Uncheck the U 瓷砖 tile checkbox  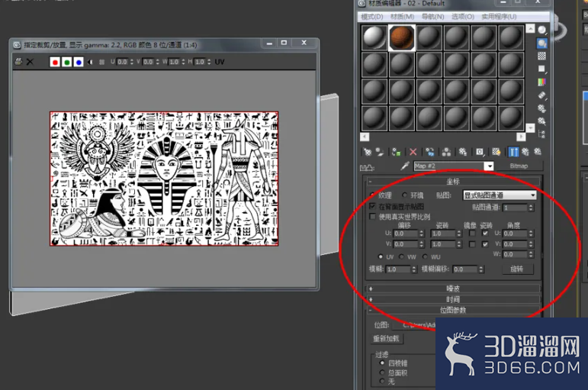485,234
